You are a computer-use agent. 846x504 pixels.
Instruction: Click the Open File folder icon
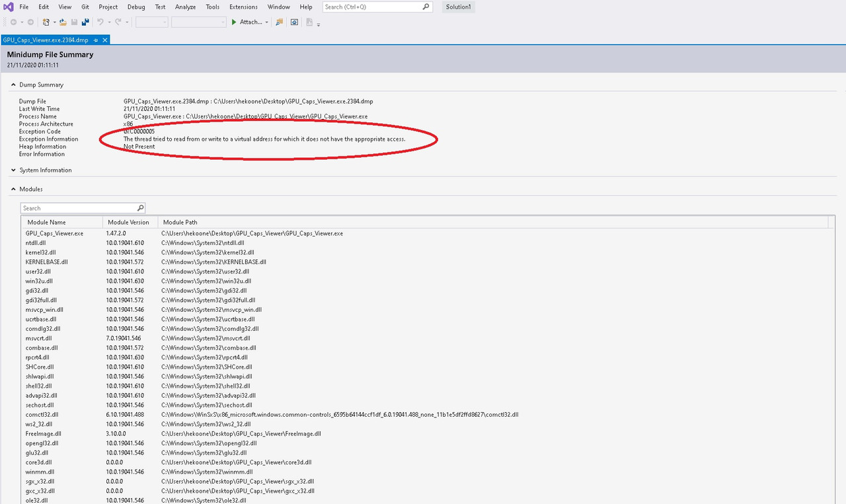coord(63,22)
